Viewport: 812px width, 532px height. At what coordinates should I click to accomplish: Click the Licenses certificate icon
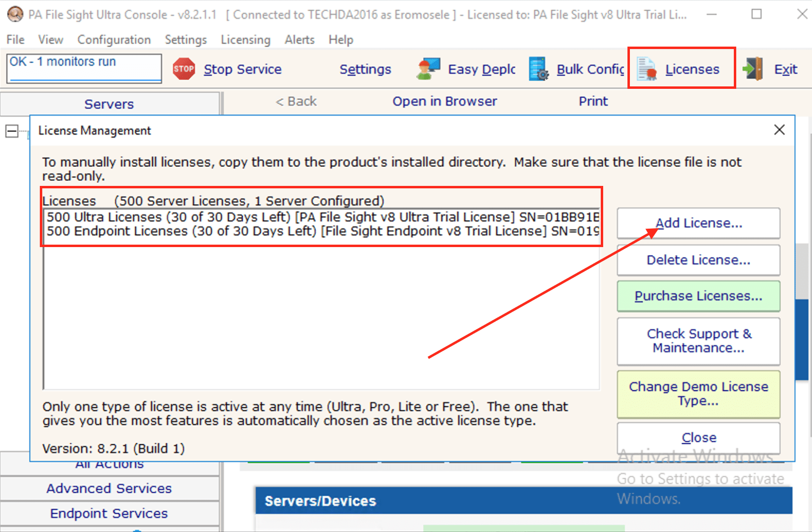coord(647,69)
